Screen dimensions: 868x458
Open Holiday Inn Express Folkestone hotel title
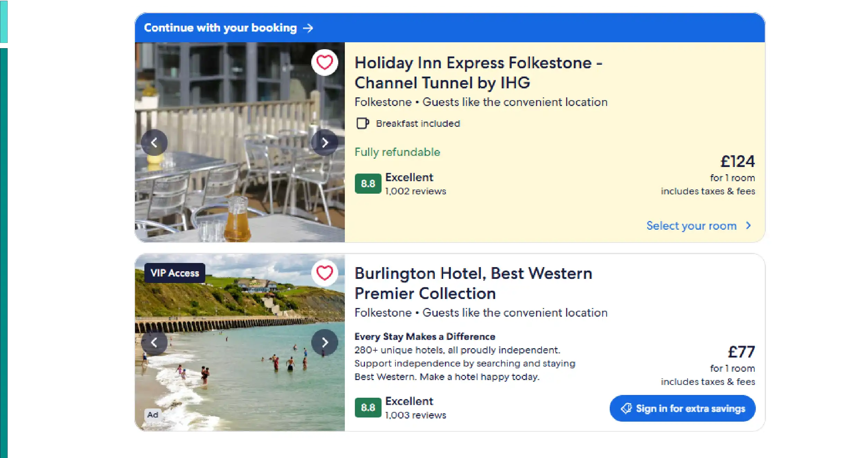tap(478, 73)
